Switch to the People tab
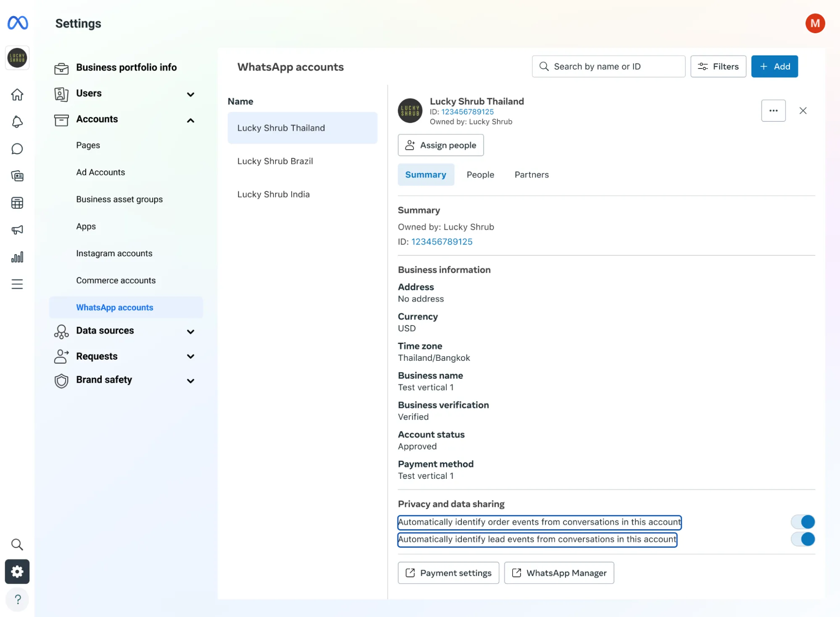 [480, 174]
